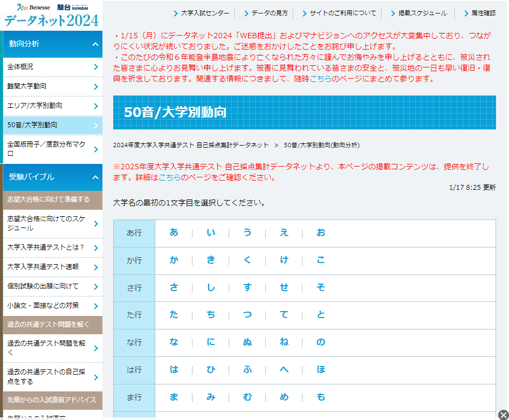Select kana ひ
The image size is (509, 420).
click(x=211, y=369)
